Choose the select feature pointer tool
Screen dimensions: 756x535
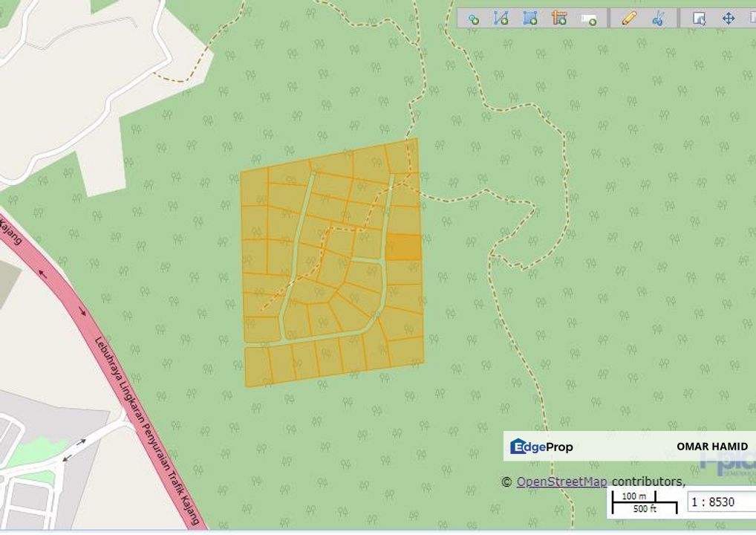pos(699,19)
